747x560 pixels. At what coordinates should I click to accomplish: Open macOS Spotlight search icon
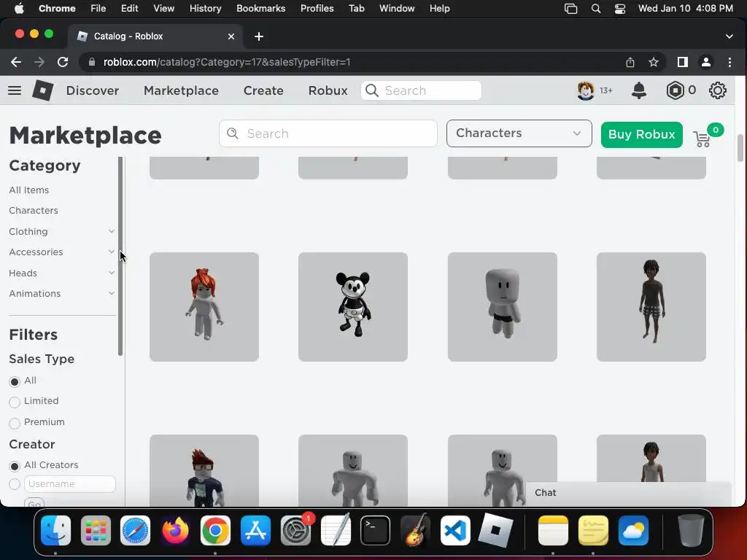click(x=595, y=9)
